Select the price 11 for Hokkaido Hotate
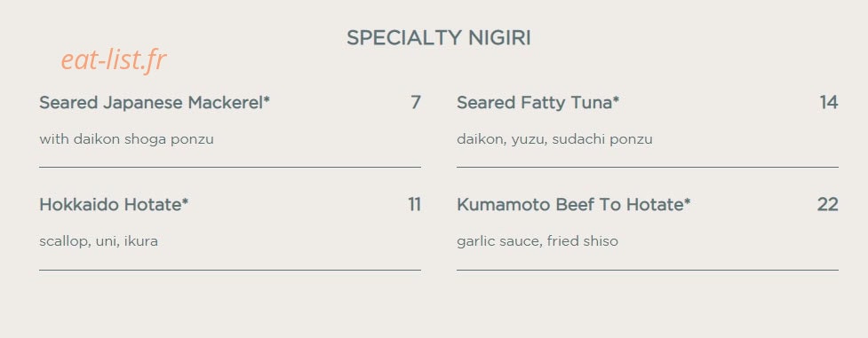 (x=415, y=205)
